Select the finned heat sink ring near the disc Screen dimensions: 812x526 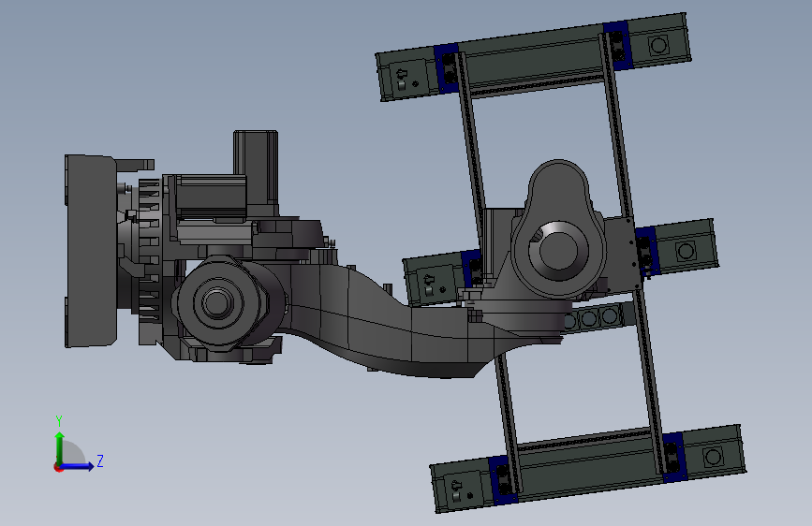tap(149, 249)
